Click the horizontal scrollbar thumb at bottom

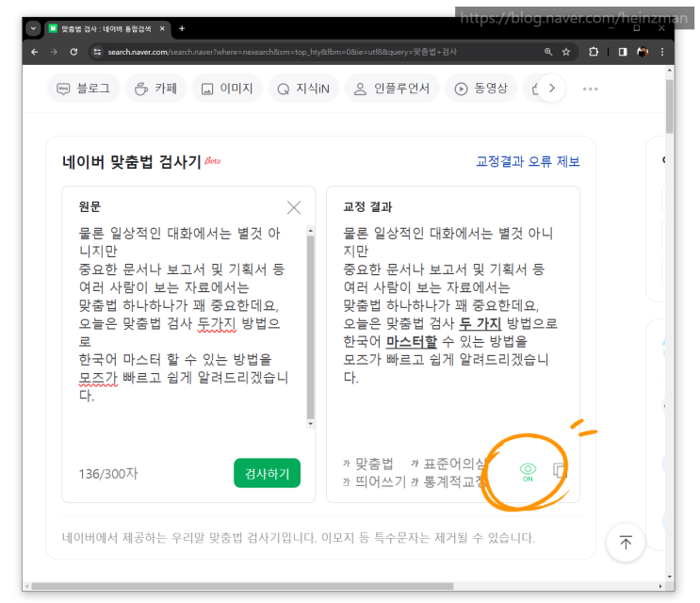[x=242, y=586]
